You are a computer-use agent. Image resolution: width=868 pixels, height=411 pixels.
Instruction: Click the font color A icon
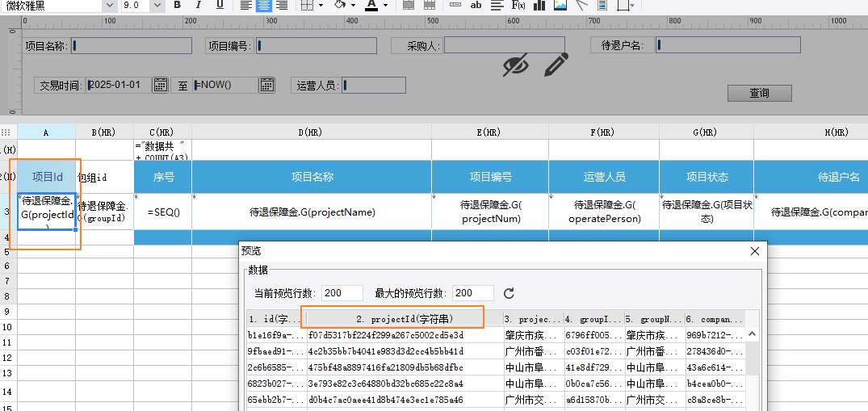pyautogui.click(x=371, y=5)
